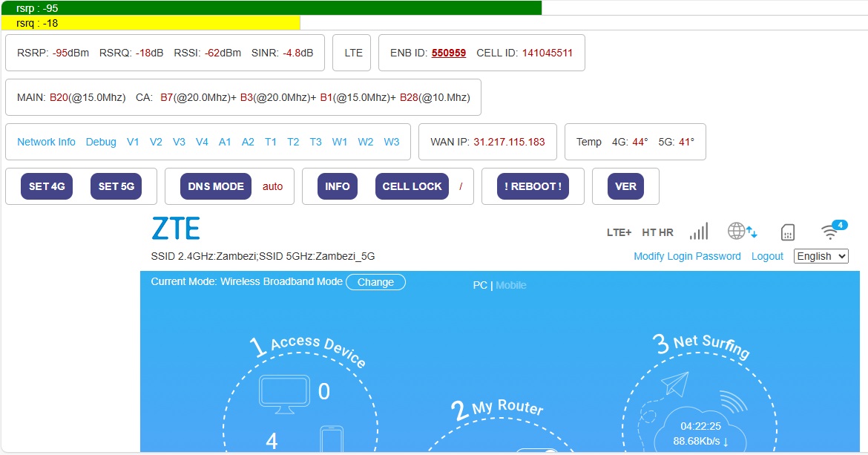Click the Net Surfing heading
868x455 pixels.
[711, 346]
